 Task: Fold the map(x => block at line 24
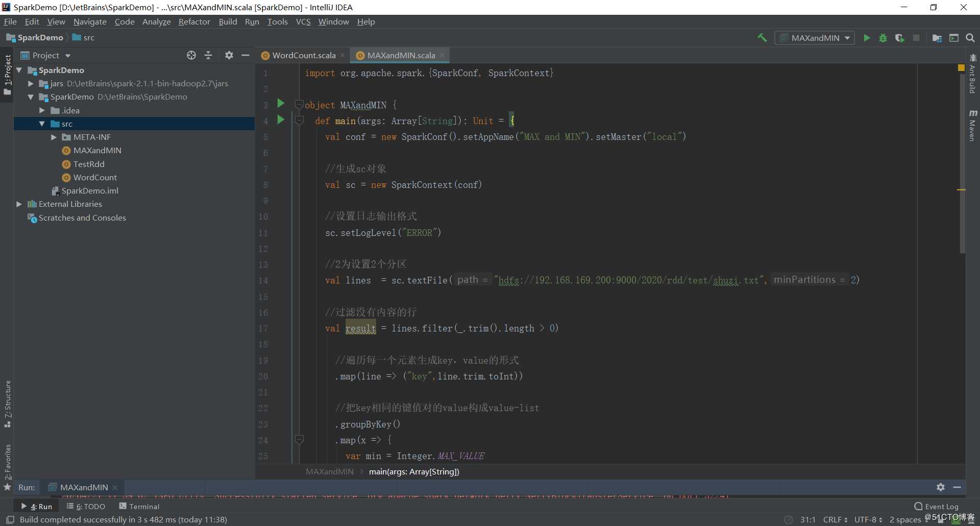(x=300, y=440)
